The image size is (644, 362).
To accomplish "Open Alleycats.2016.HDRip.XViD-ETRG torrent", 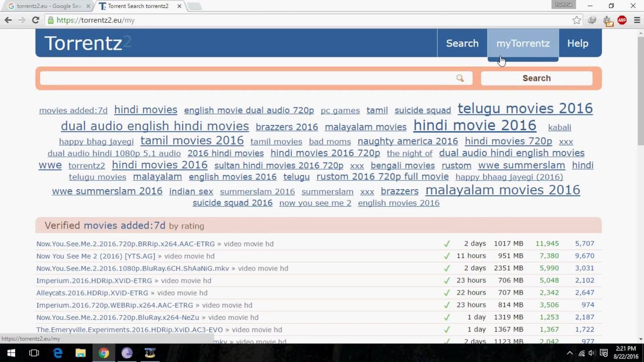I will point(92,293).
